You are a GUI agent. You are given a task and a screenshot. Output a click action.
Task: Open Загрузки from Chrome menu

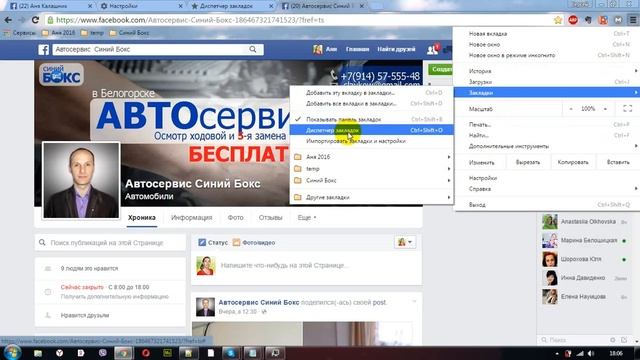point(547,82)
